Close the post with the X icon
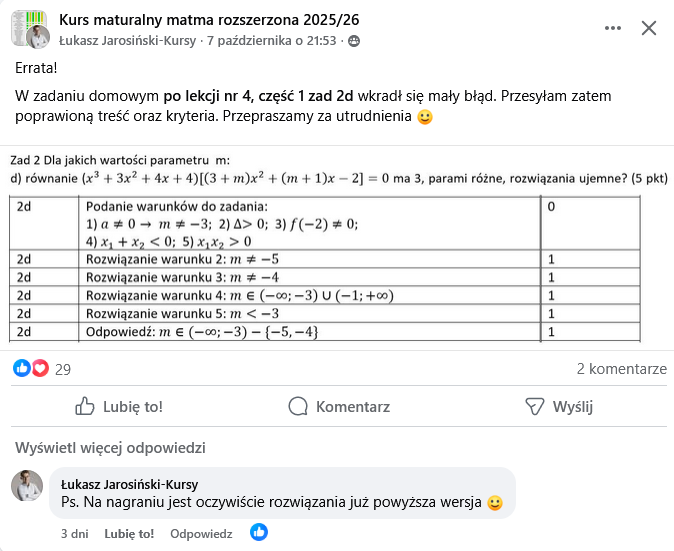The image size is (674, 551). click(x=648, y=28)
